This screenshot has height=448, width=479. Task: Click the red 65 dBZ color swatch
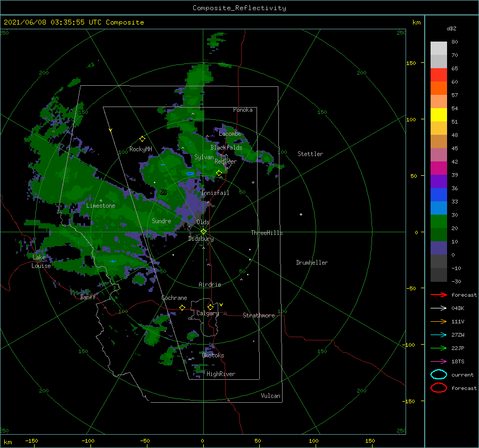coord(439,75)
